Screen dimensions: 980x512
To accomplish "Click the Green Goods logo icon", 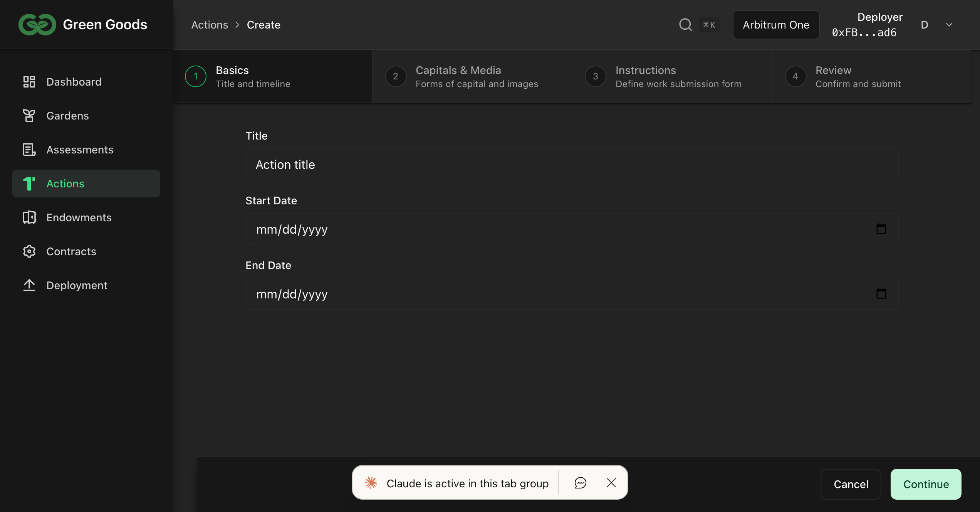I will coord(37,25).
